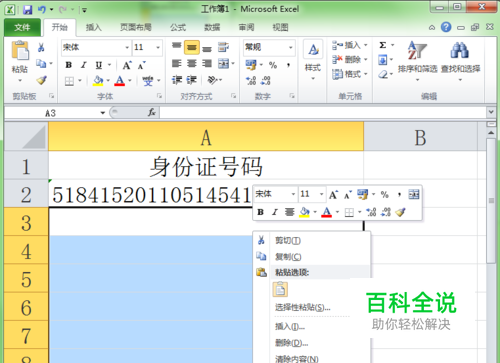Screen dimensions: 500x363
Task: Click the paste option clipboard icon
Action: [280, 290]
